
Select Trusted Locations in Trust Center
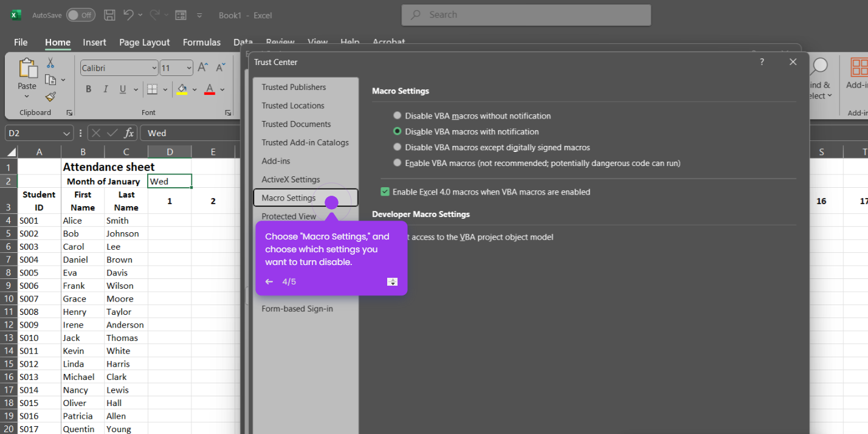click(293, 106)
